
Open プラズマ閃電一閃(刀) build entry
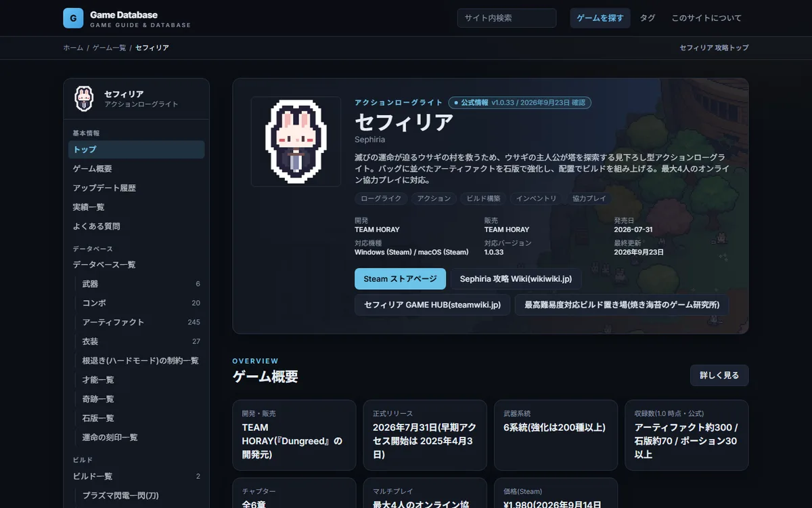(x=141, y=495)
